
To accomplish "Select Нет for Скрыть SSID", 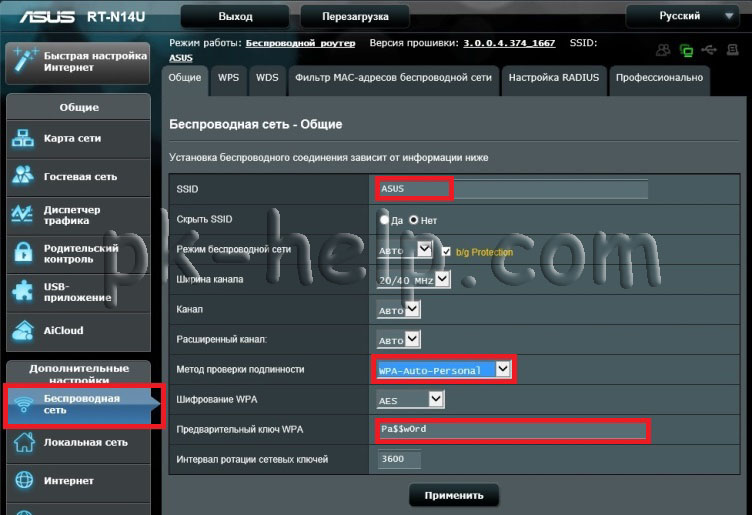I will (x=413, y=220).
